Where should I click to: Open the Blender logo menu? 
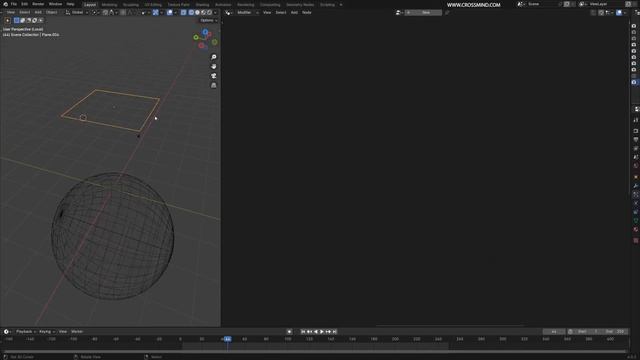[5, 4]
